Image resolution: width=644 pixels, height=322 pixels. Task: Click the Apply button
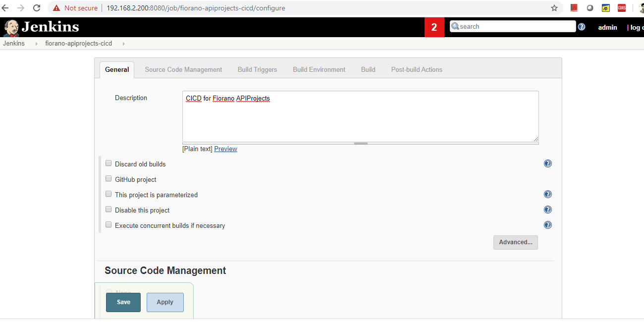coord(165,302)
